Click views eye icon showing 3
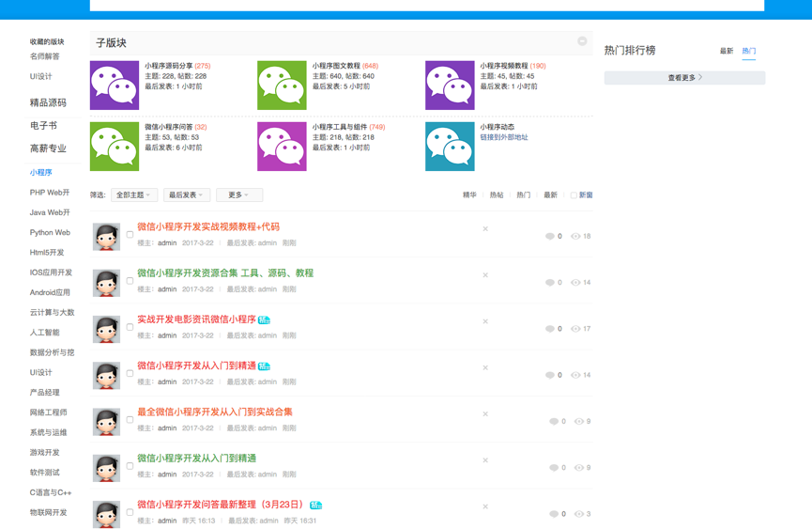The width and height of the screenshot is (812, 529). (x=579, y=514)
